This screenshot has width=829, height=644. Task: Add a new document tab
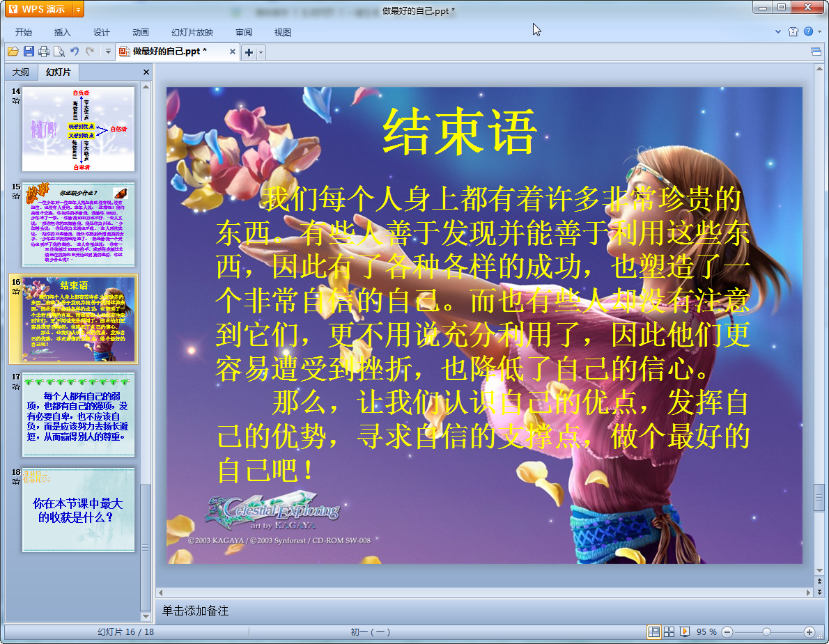coord(249,52)
